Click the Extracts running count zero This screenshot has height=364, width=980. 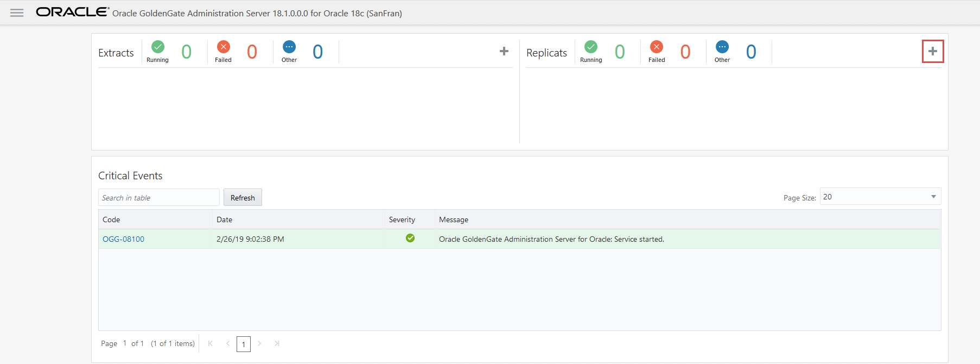pos(187,52)
